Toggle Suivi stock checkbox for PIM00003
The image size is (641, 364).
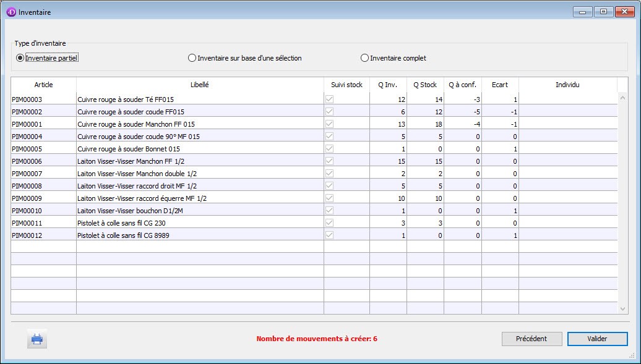pos(329,99)
